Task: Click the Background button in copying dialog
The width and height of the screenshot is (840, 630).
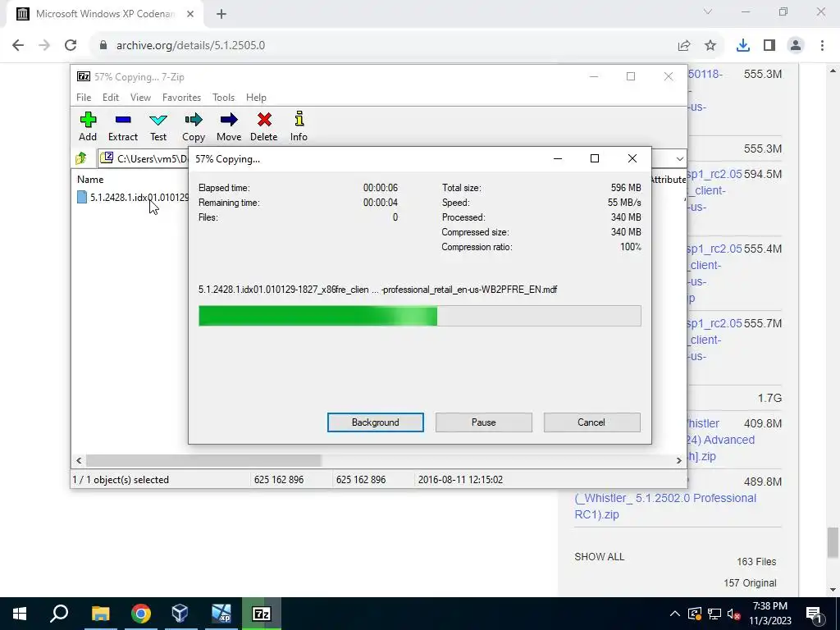Action: click(x=376, y=422)
